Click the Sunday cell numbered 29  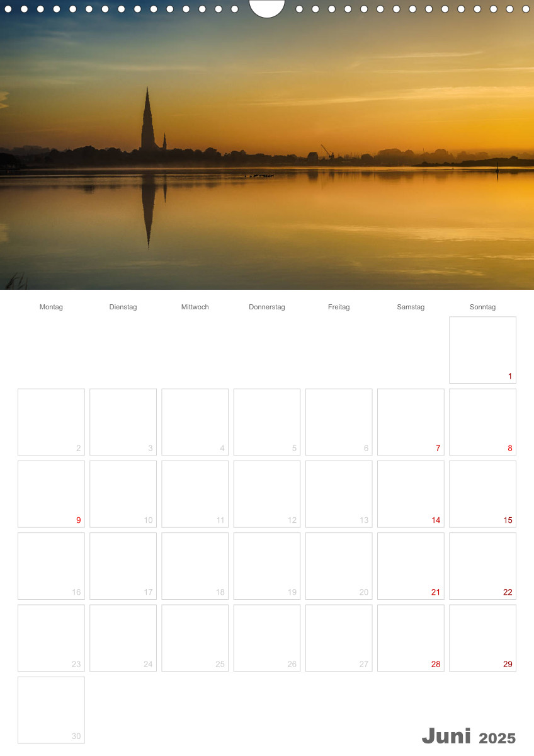(482, 638)
